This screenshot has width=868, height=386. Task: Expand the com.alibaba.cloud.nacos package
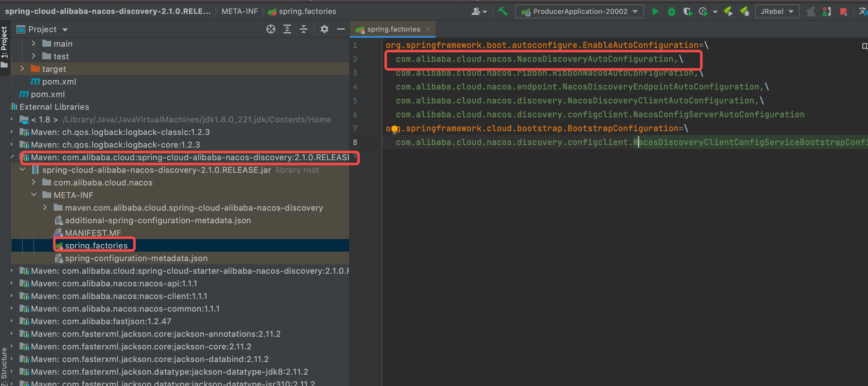point(33,182)
